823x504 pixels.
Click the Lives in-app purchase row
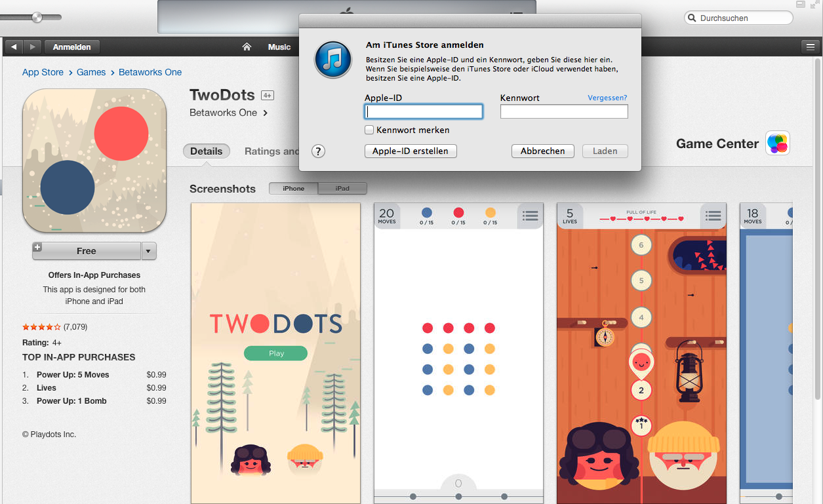click(94, 388)
